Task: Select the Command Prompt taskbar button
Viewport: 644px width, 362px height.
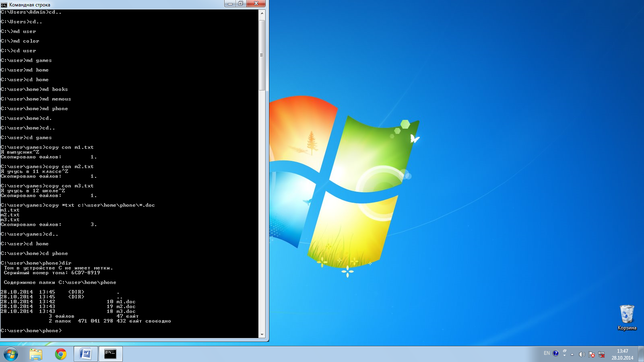Action: [110, 354]
